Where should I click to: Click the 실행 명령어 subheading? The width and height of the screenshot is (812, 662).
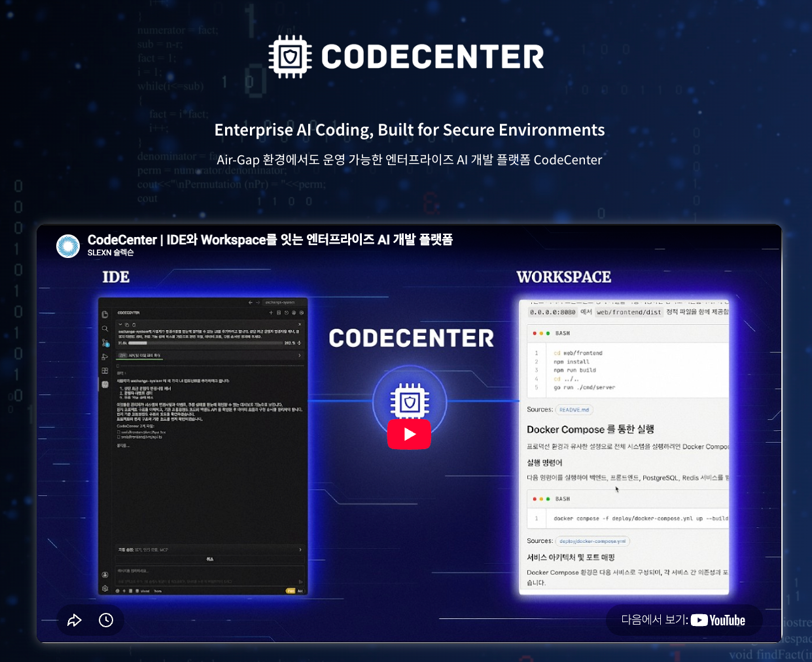tap(544, 462)
